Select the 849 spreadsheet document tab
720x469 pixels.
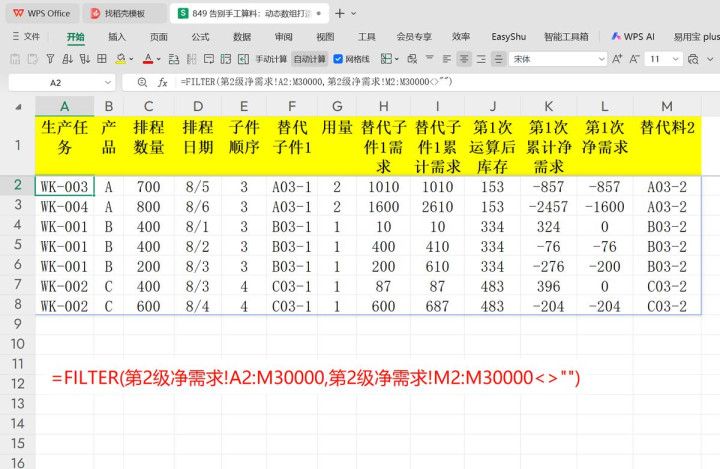(249, 13)
